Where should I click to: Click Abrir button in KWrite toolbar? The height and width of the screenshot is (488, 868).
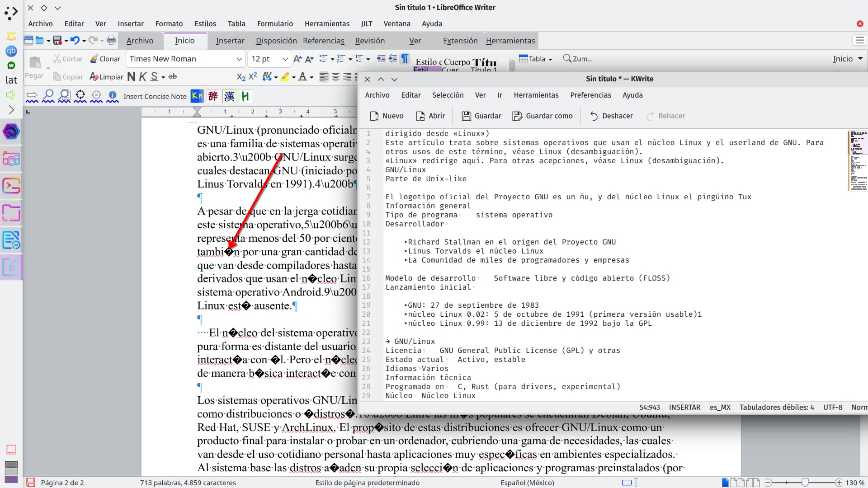click(x=430, y=116)
